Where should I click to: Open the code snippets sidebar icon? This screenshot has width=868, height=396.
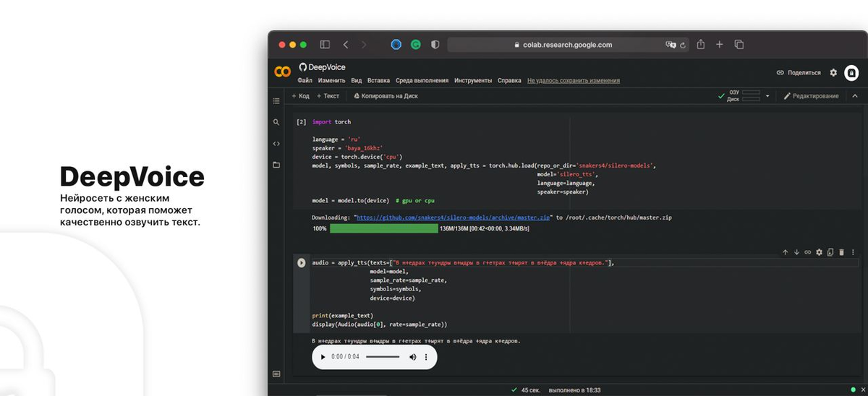[x=276, y=143]
